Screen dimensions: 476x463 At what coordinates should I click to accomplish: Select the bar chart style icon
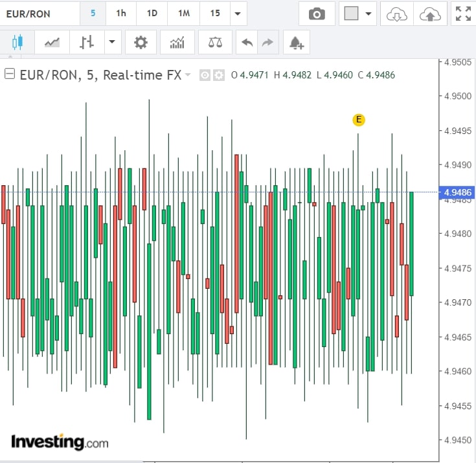[x=87, y=43]
